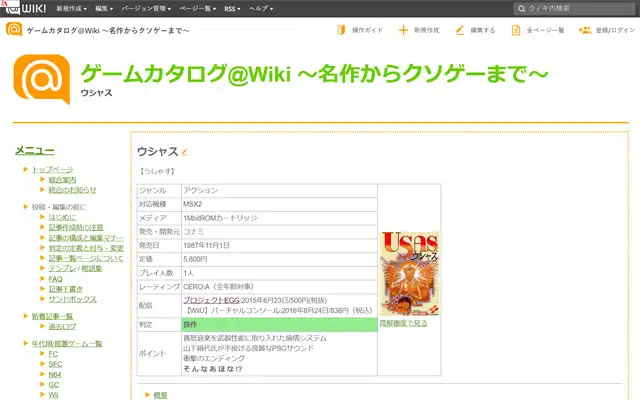Open 新着記事一覧 link
Viewport: 640px width, 400px height.
[52, 316]
